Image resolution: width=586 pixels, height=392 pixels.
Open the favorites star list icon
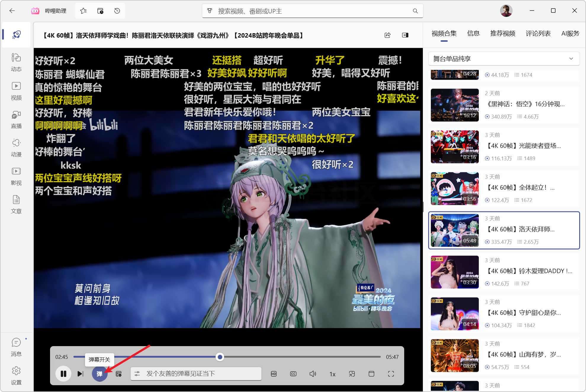point(84,11)
